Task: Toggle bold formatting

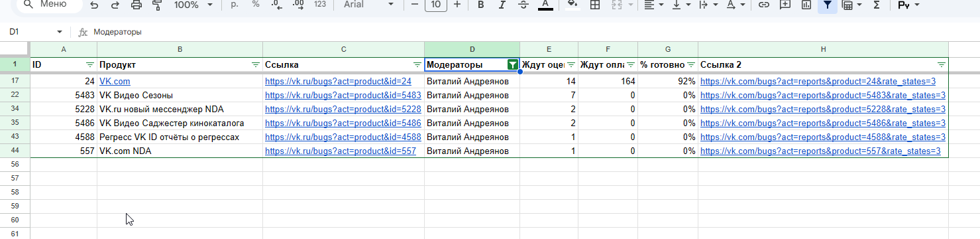Action: pos(480,5)
